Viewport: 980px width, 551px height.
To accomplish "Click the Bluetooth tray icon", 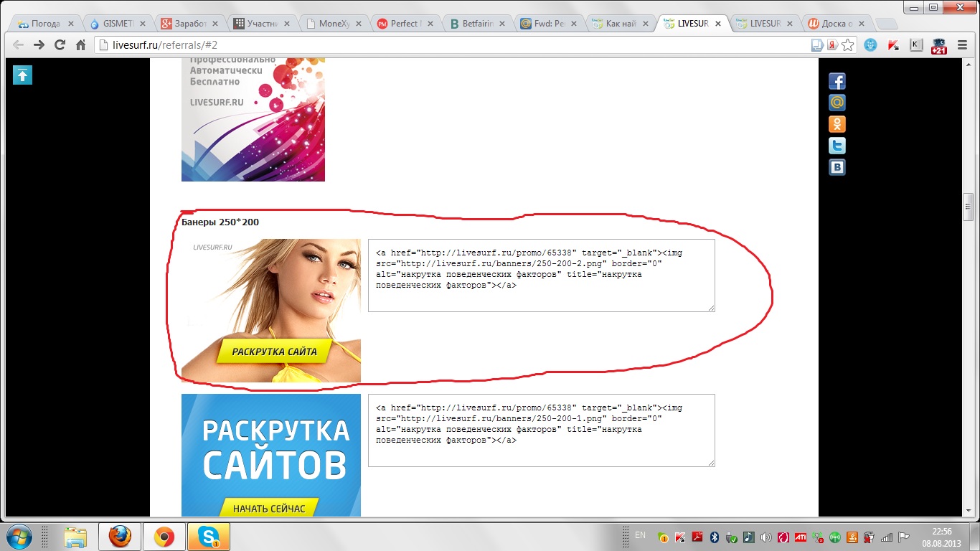I will (x=715, y=537).
